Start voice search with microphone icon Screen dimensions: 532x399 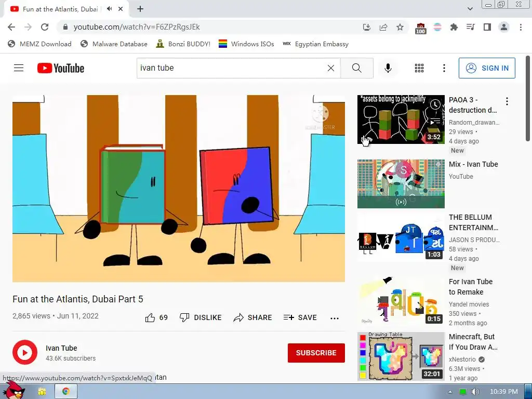[x=388, y=68]
